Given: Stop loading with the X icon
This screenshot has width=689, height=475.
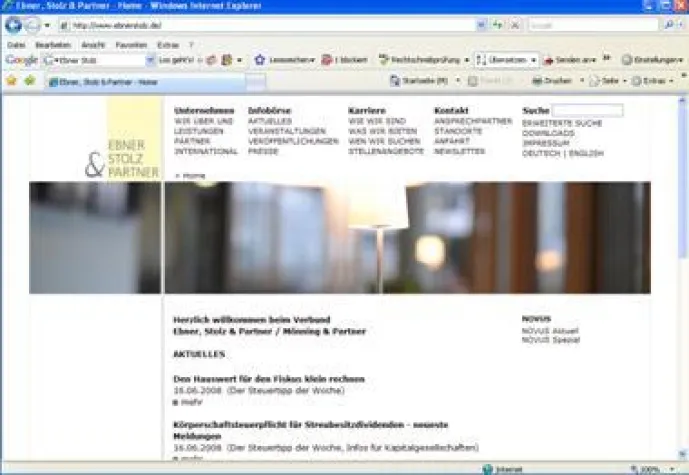Looking at the screenshot, I should [x=515, y=25].
